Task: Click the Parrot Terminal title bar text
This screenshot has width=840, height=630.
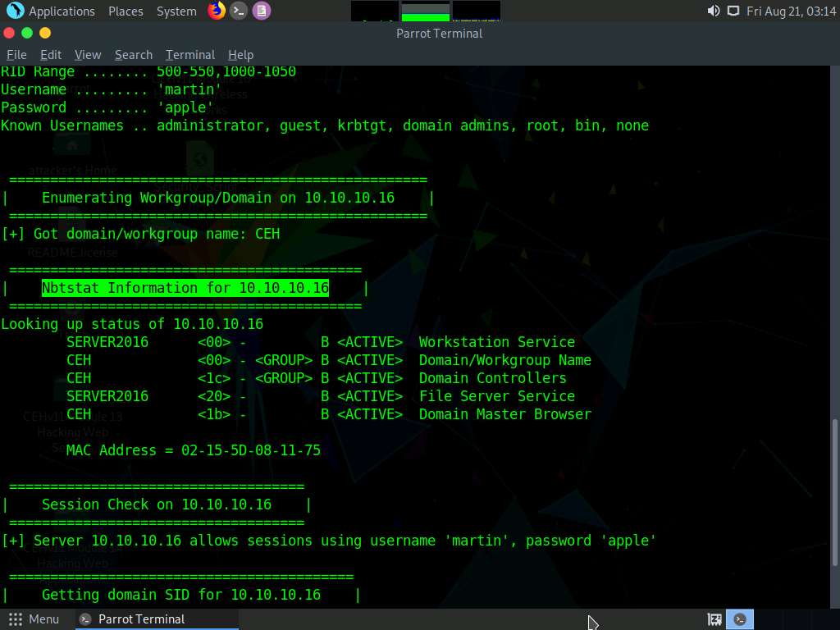Action: (440, 33)
